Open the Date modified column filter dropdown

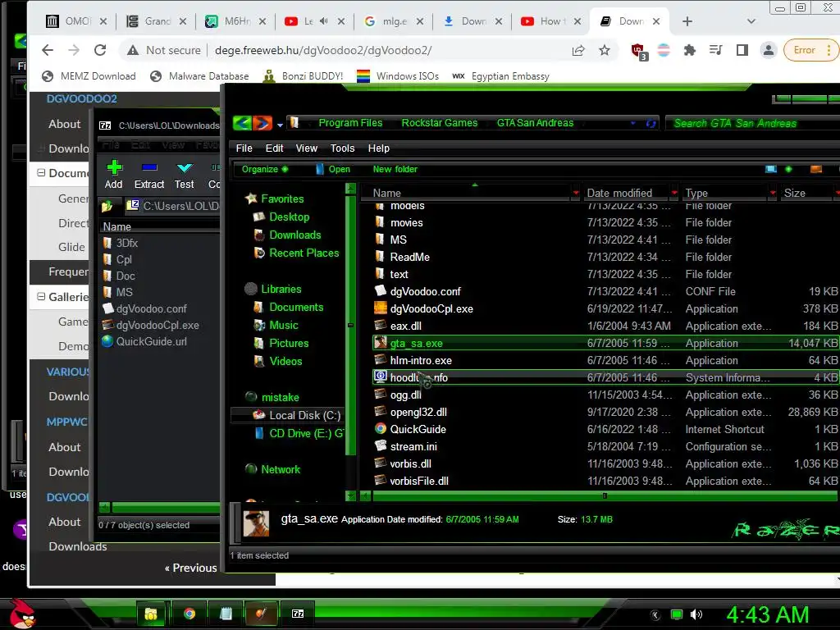674,193
